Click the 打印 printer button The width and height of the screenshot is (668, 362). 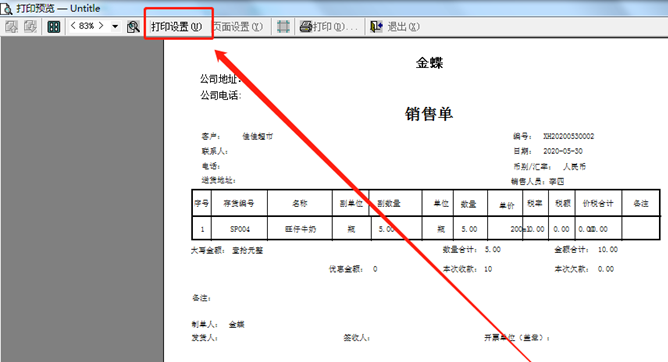pyautogui.click(x=328, y=27)
